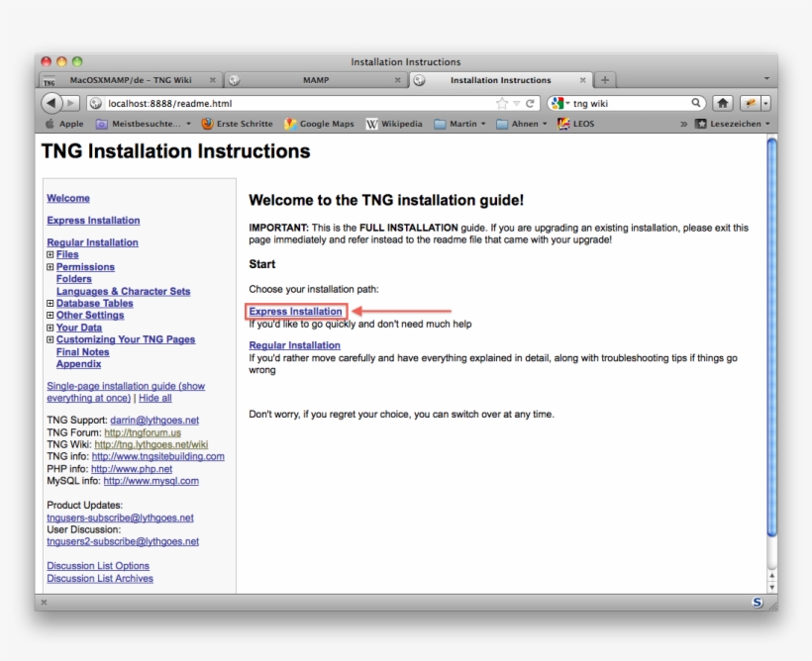Viewport: 812px width, 661px height.
Task: Expand the Your Data section
Action: (x=51, y=328)
